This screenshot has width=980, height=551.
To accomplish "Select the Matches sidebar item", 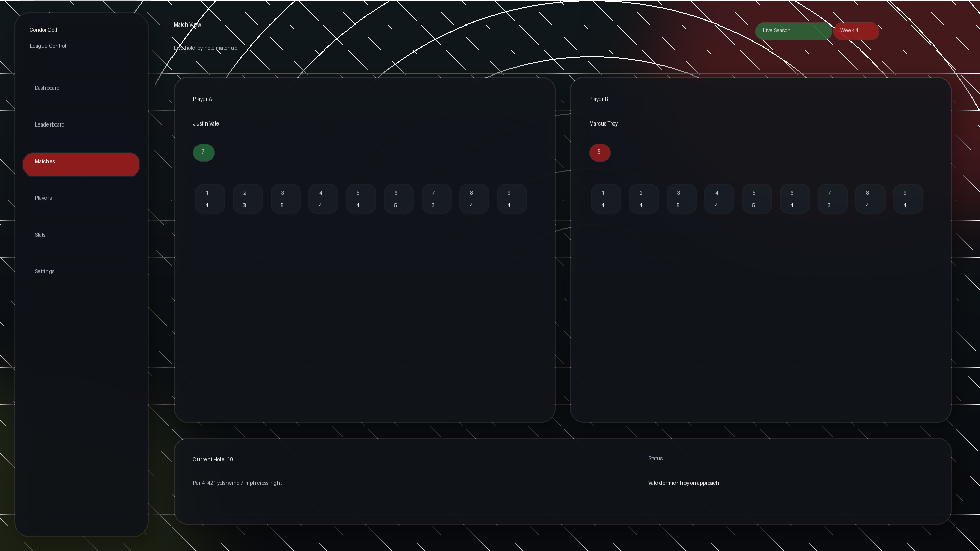I will 81,164.
